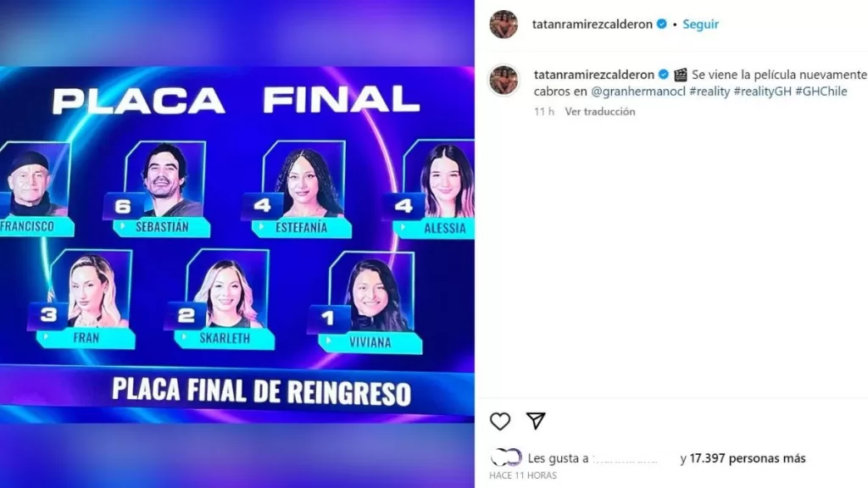Open the #reality hashtag
The width and height of the screenshot is (868, 488).
coord(709,91)
